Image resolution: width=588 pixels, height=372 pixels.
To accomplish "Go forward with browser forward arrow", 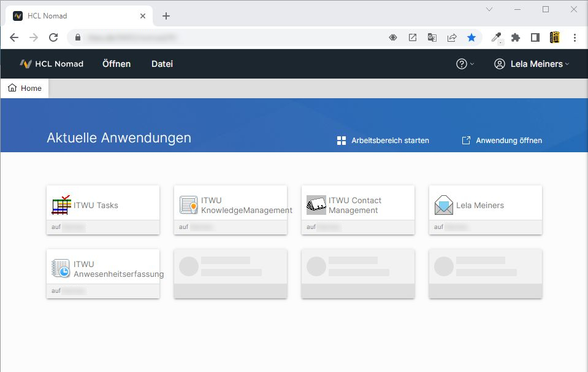I will click(34, 37).
